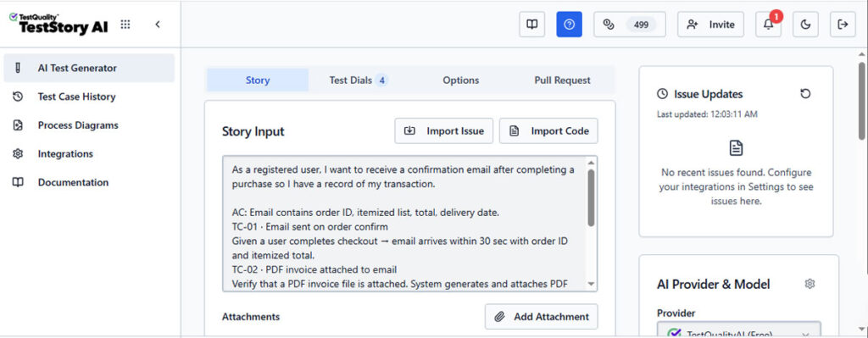Screen dimensions: 868x338
Task: Open the apps grid icon
Action: tap(125, 25)
